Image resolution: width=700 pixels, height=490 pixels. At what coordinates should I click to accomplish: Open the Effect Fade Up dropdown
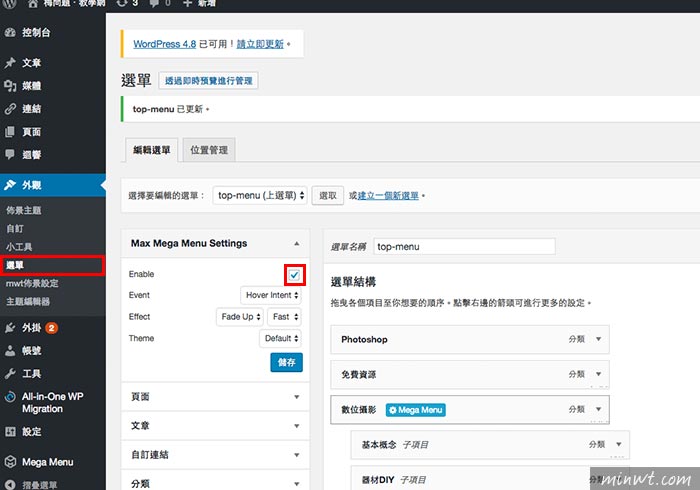point(240,316)
